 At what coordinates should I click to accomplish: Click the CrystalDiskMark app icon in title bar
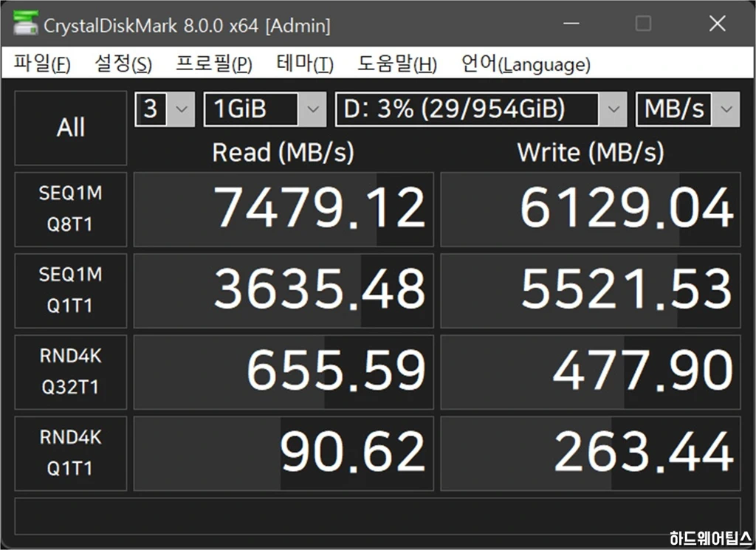(x=26, y=23)
